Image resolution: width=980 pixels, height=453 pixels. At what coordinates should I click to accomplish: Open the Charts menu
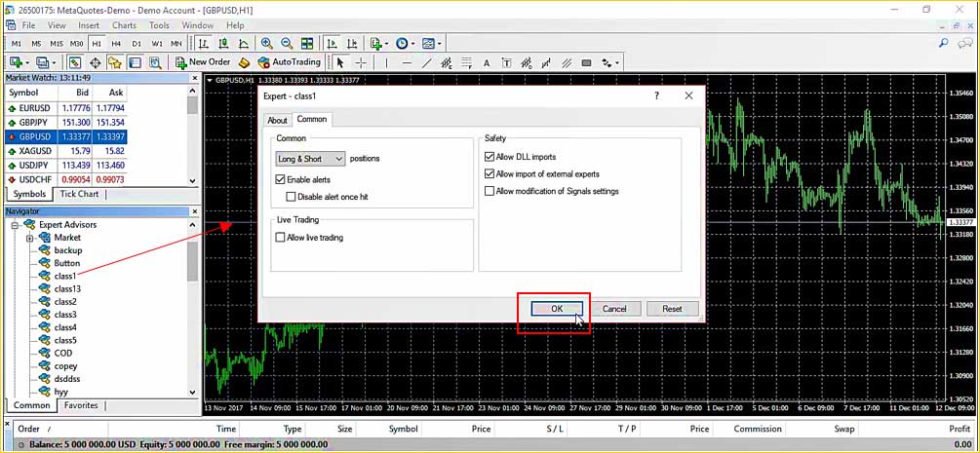tap(125, 25)
